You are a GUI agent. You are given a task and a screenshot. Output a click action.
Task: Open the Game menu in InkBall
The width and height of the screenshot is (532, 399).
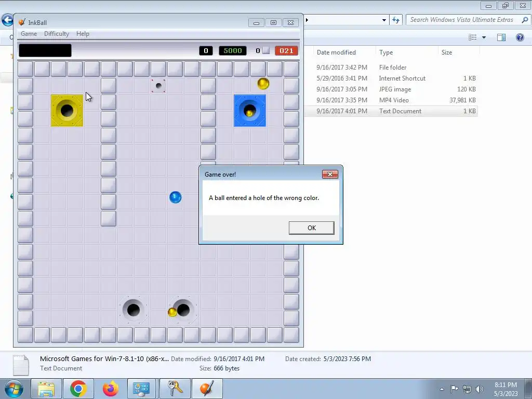29,34
